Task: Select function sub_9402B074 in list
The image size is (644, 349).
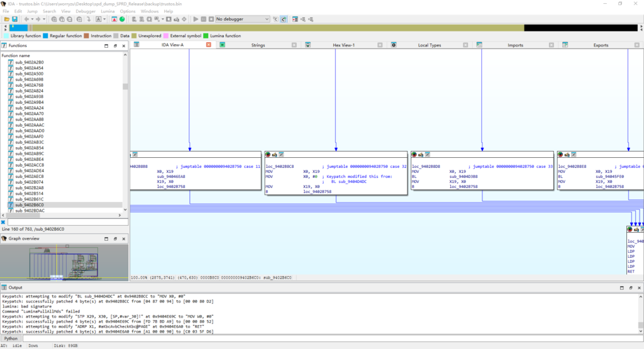Action: pos(30,182)
